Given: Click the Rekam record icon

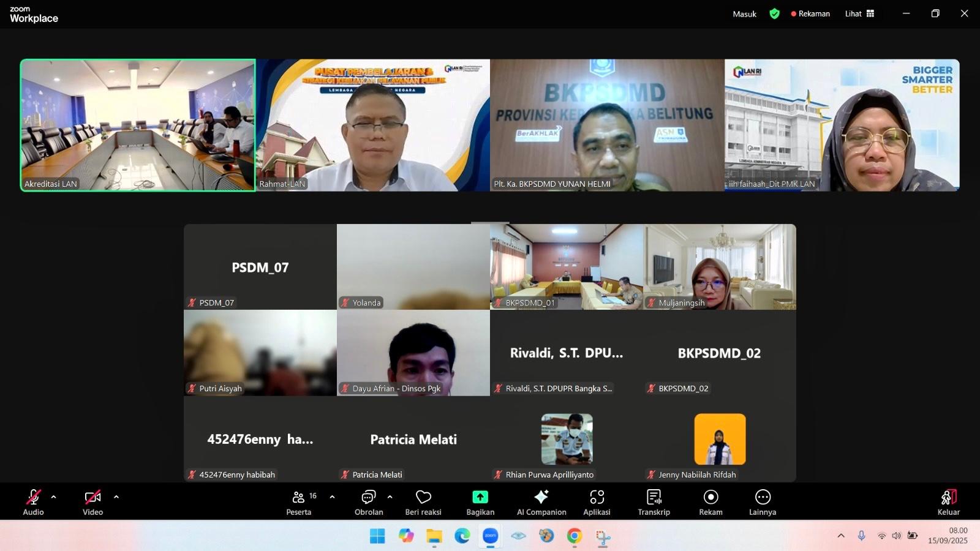Looking at the screenshot, I should 710,497.
